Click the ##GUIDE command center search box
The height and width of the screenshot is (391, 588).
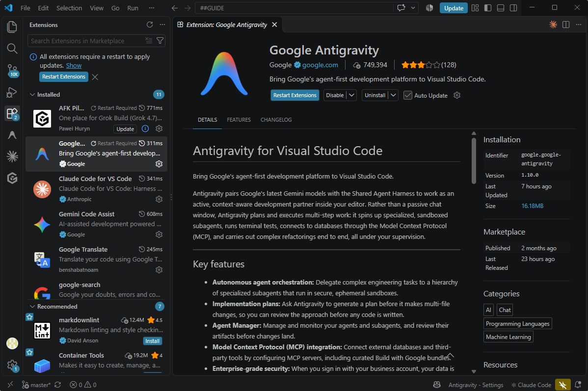294,8
